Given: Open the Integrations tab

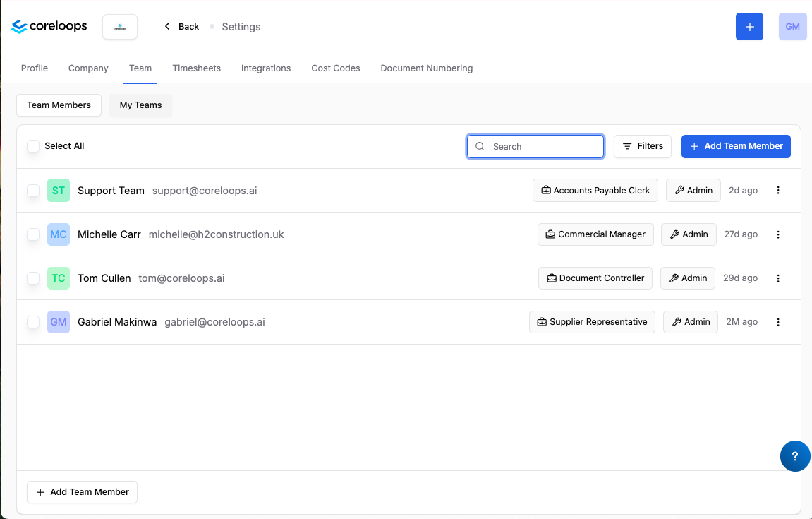Looking at the screenshot, I should pos(266,68).
